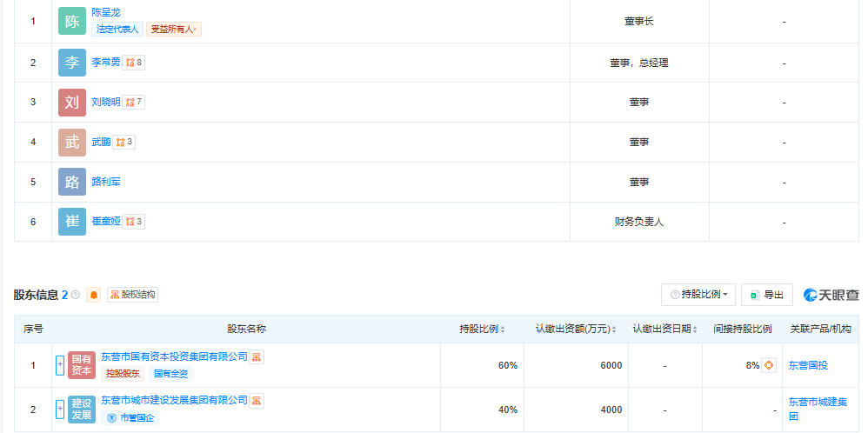Click the 导出 export button
This screenshot has height=433, width=868.
point(767,295)
